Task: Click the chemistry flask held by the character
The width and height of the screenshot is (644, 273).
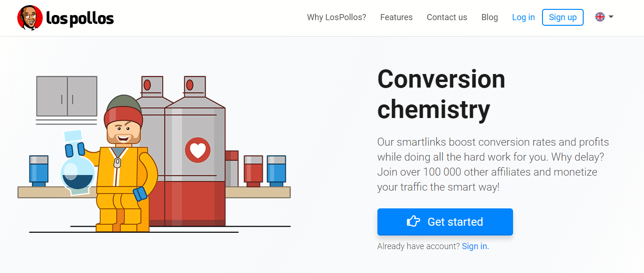Action: tap(78, 170)
